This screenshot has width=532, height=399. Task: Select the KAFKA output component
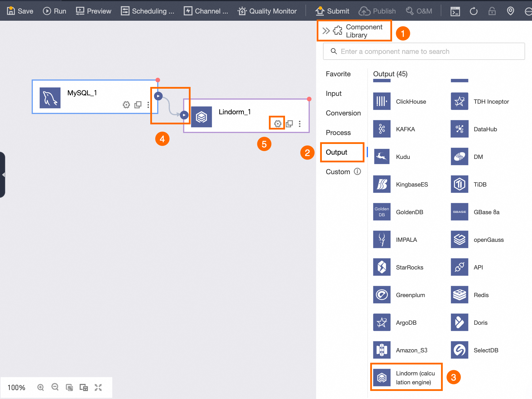(x=405, y=129)
